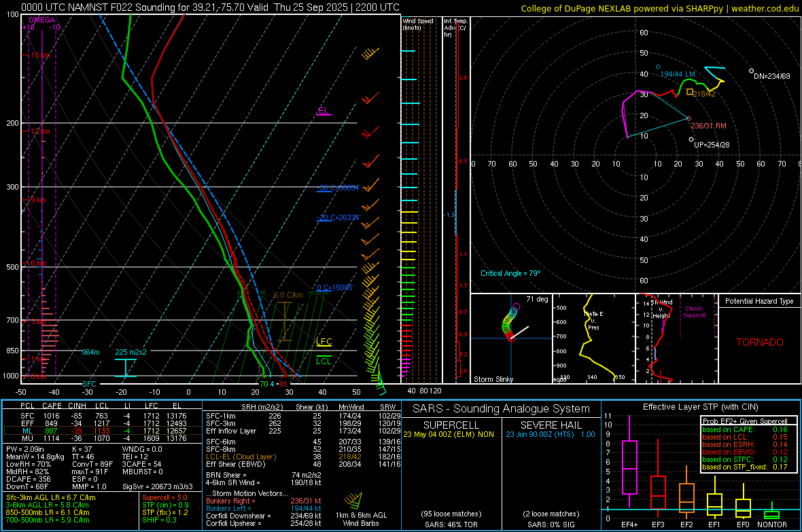The width and height of the screenshot is (802, 532).
Task: Select the SFC-1km row in SRH table
Action: click(303, 416)
